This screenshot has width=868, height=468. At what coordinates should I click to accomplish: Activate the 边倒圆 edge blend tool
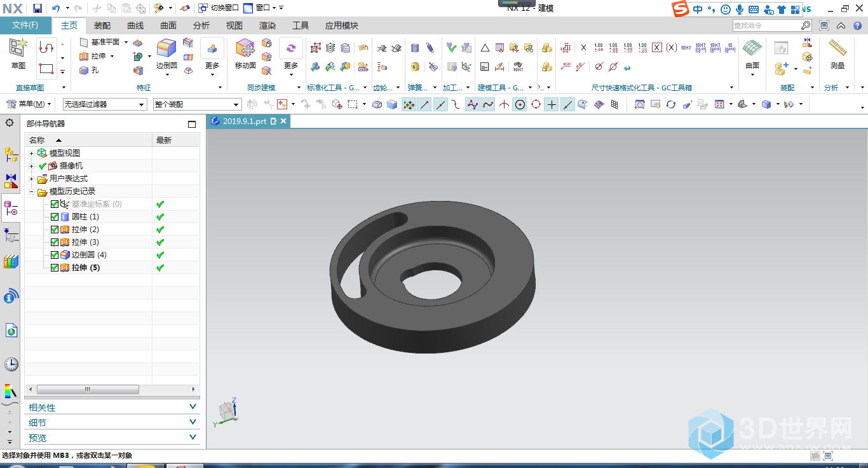coord(166,53)
